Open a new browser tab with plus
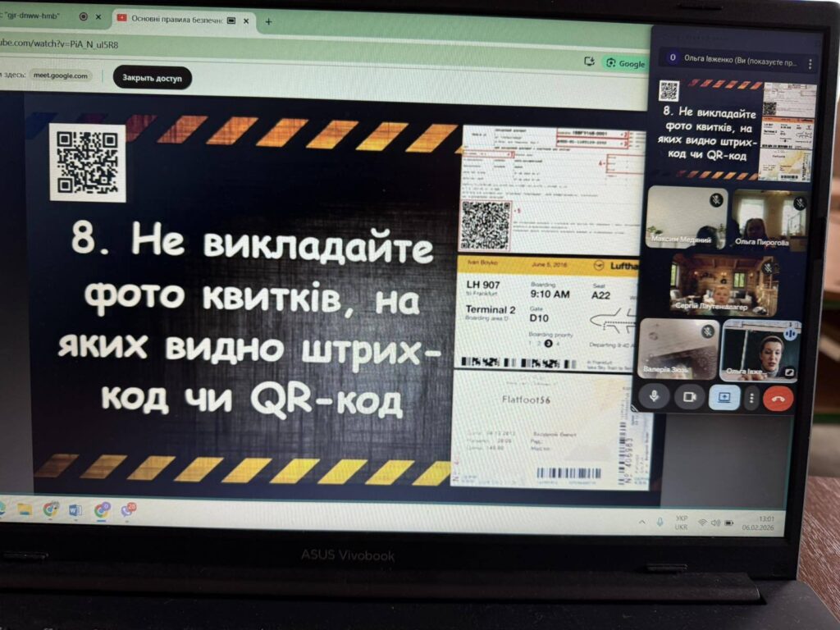The width and height of the screenshot is (840, 630). [x=268, y=21]
